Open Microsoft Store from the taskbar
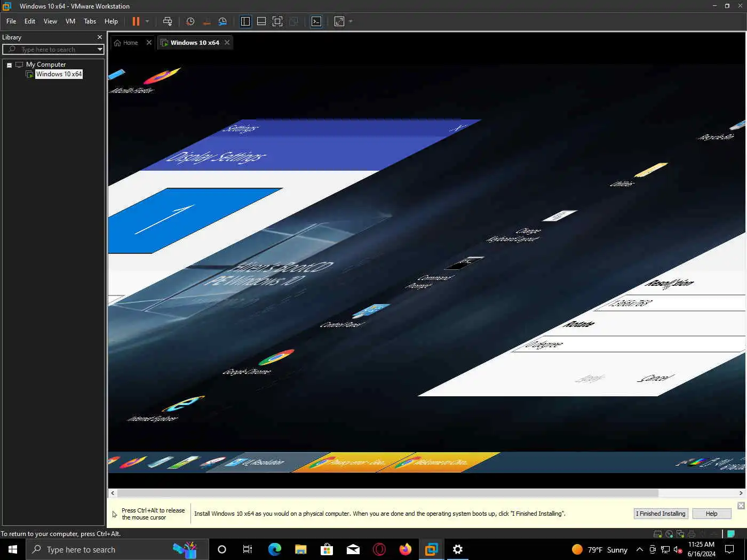 (x=327, y=549)
